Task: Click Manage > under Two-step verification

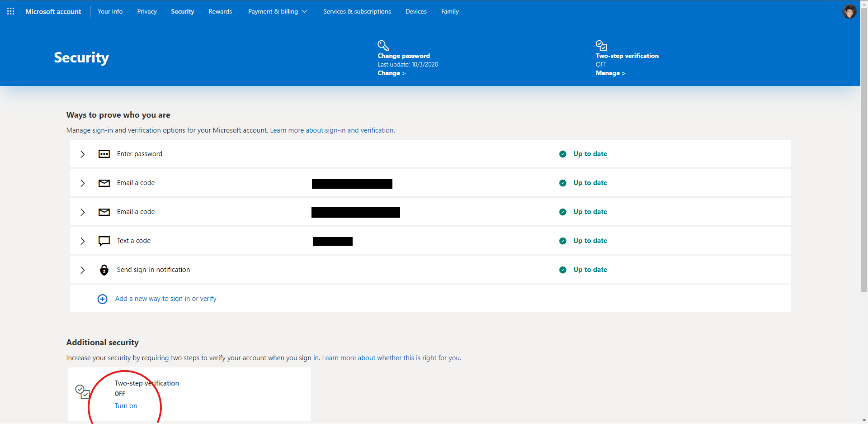Action: coord(610,73)
